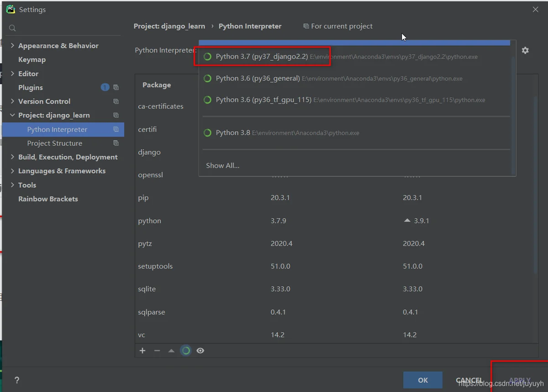Click the Package column header
Screen dimensions: 548x392
[157, 85]
